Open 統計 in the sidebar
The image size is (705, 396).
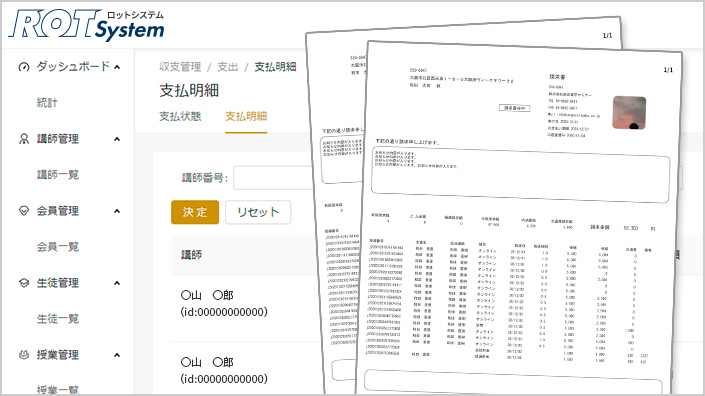pos(47,102)
